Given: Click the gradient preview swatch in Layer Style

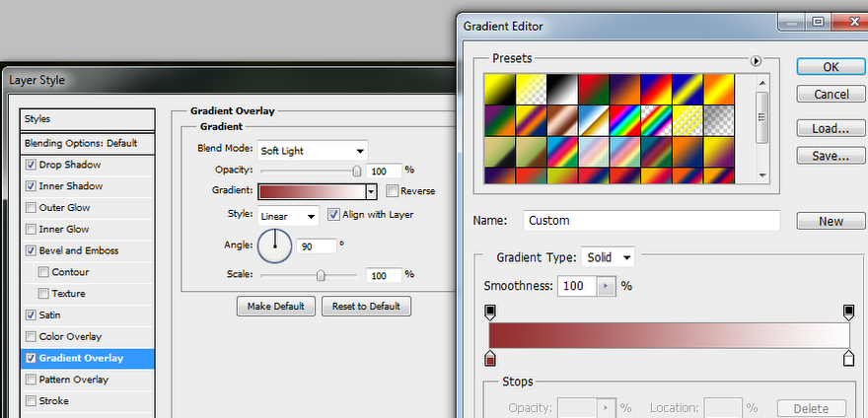Looking at the screenshot, I should click(313, 191).
